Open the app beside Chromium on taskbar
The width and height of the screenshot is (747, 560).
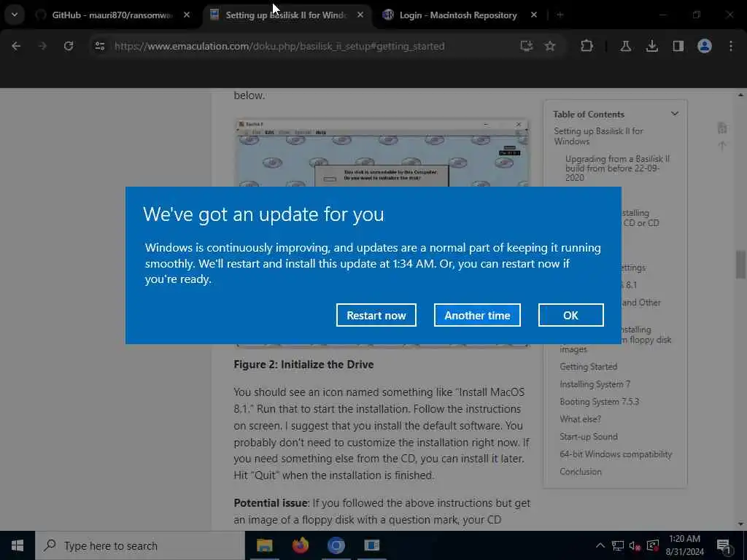371,545
